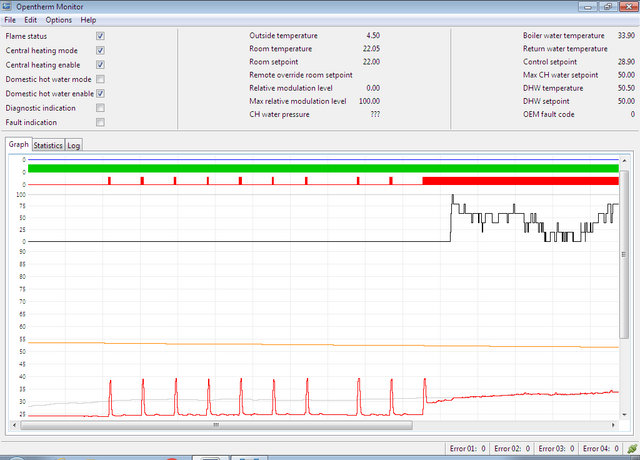The width and height of the screenshot is (640, 460).
Task: Click the right arrow of the horizontal scrollbar
Action: pos(613,425)
